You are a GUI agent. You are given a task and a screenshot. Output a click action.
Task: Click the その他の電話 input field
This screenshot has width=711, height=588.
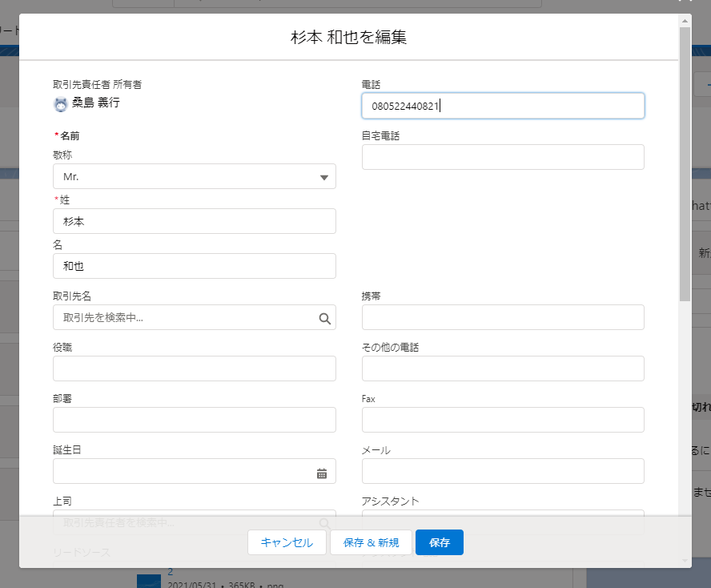(503, 369)
